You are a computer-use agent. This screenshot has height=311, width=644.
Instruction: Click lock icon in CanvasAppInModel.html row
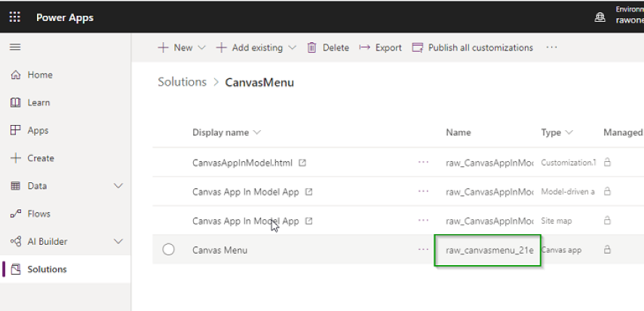607,162
